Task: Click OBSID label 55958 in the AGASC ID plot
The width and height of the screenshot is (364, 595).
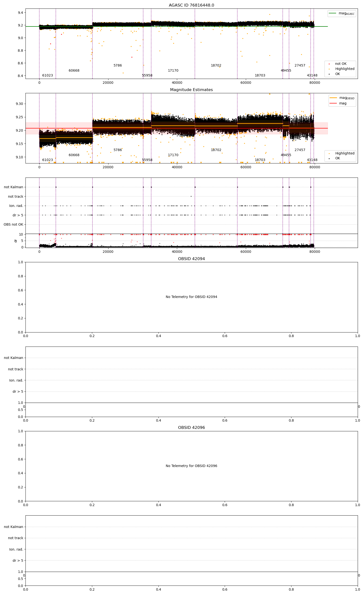Action: [x=147, y=76]
